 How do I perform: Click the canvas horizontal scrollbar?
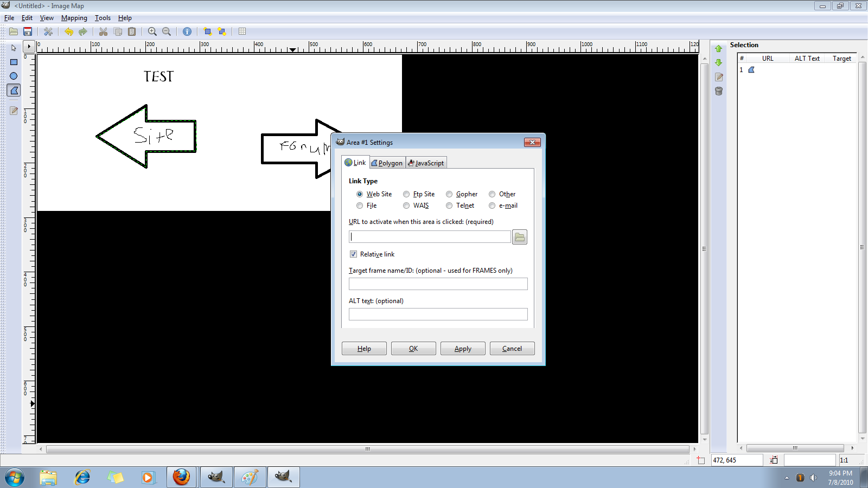[x=367, y=449]
